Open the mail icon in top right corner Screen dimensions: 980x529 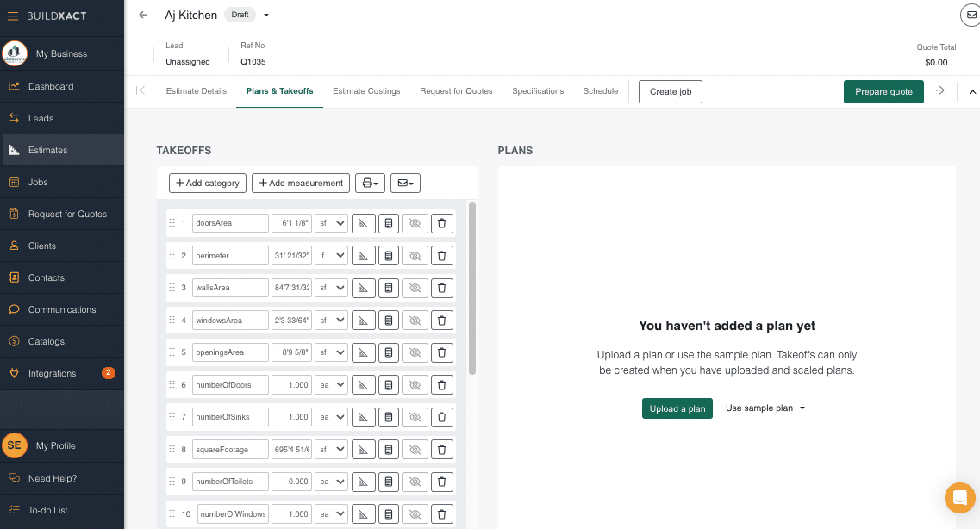pyautogui.click(x=971, y=16)
